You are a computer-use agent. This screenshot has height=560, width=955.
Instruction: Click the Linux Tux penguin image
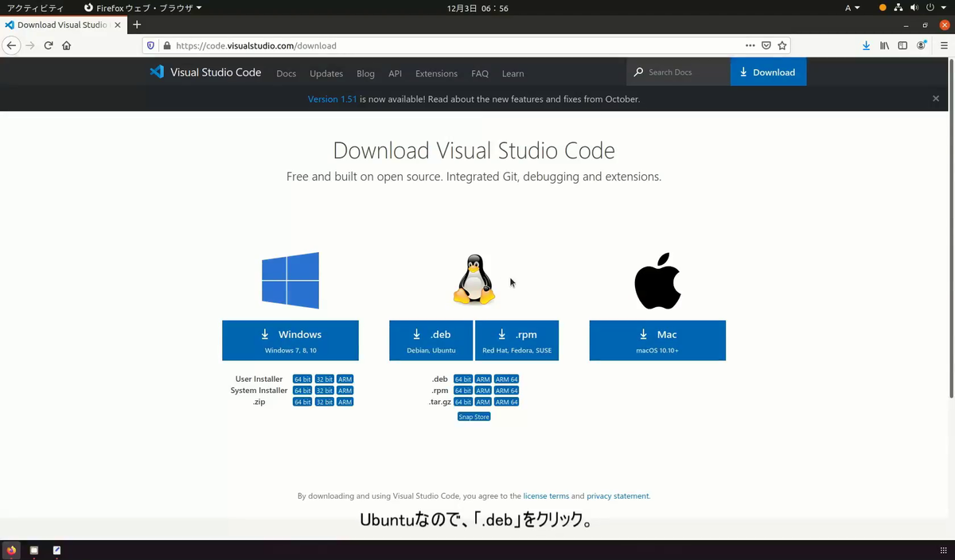click(474, 280)
